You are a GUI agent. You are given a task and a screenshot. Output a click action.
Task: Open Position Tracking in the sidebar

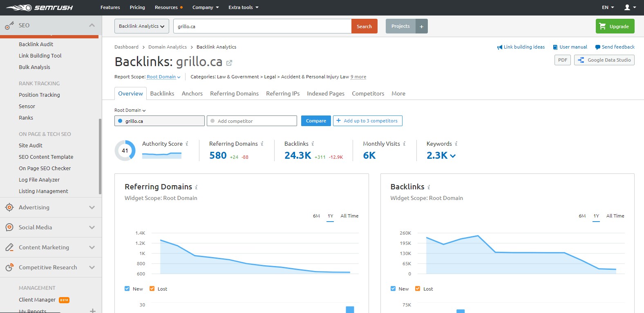click(39, 95)
